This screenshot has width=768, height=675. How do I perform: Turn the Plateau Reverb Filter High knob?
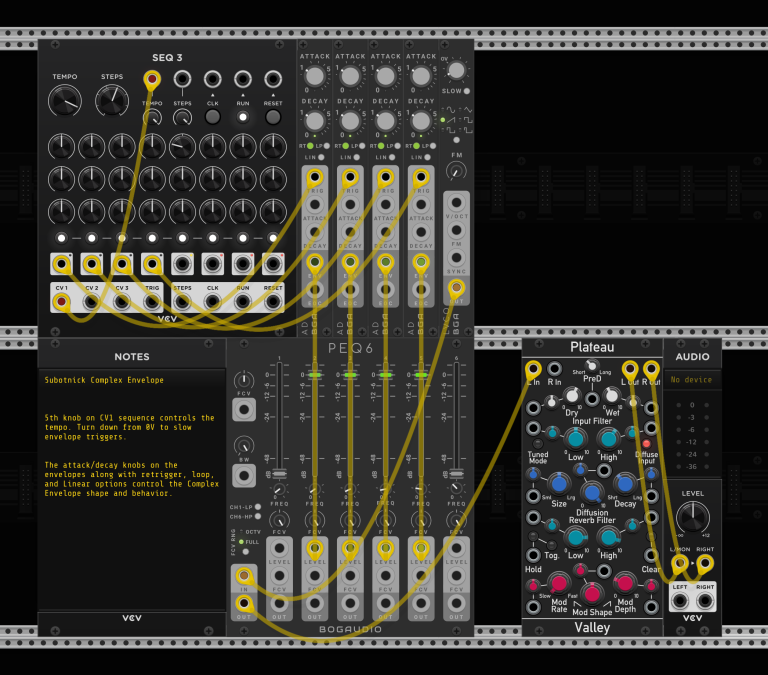tap(608, 537)
